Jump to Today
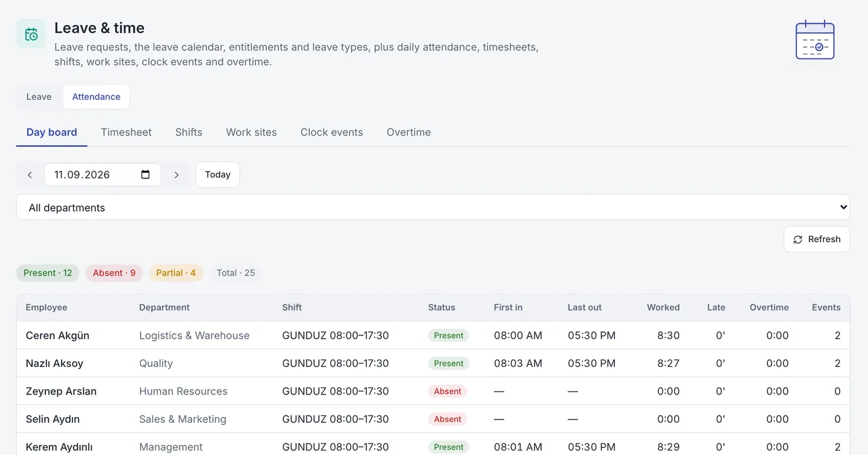This screenshot has height=455, width=868. click(x=218, y=175)
